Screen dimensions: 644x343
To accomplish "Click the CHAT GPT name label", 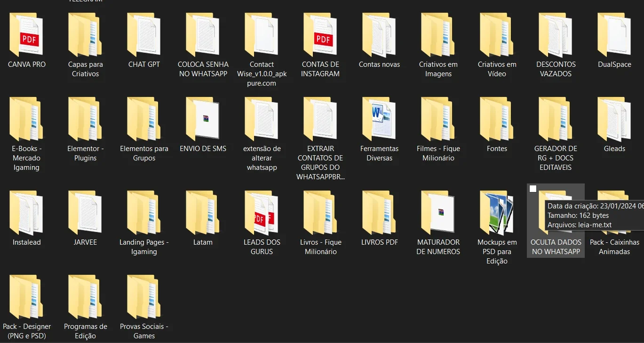I will [x=144, y=64].
